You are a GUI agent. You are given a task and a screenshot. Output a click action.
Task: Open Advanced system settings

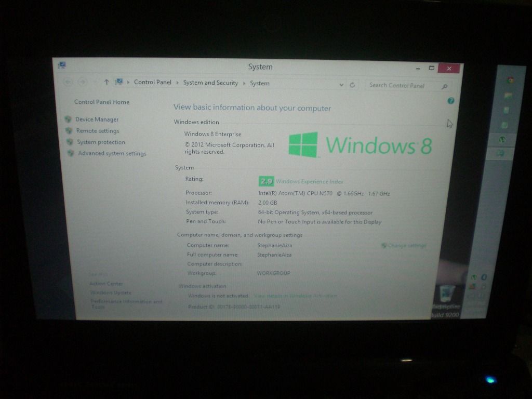[x=112, y=153]
